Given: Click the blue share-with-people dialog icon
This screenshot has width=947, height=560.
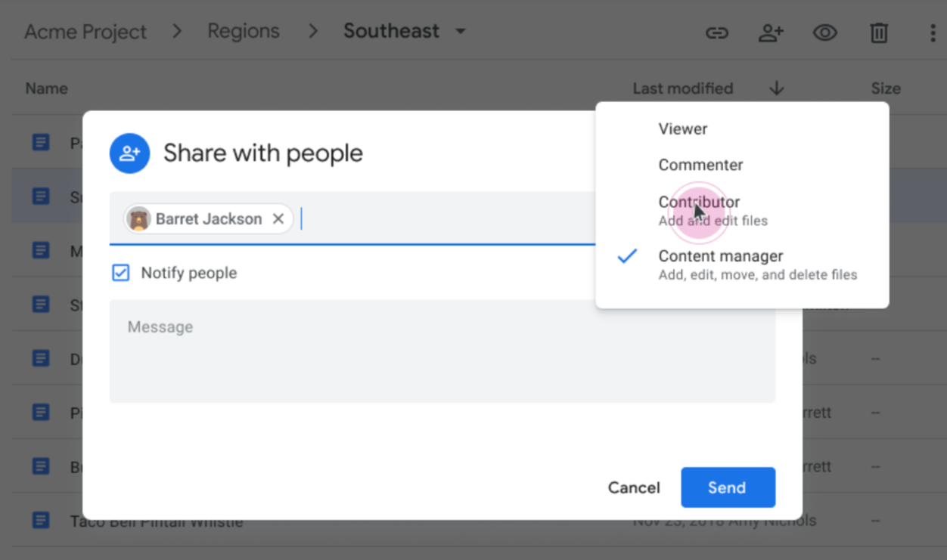Looking at the screenshot, I should pyautogui.click(x=129, y=153).
